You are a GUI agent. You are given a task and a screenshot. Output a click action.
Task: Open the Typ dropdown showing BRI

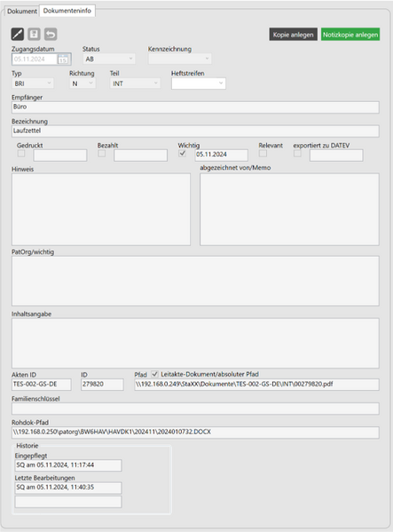[x=33, y=83]
